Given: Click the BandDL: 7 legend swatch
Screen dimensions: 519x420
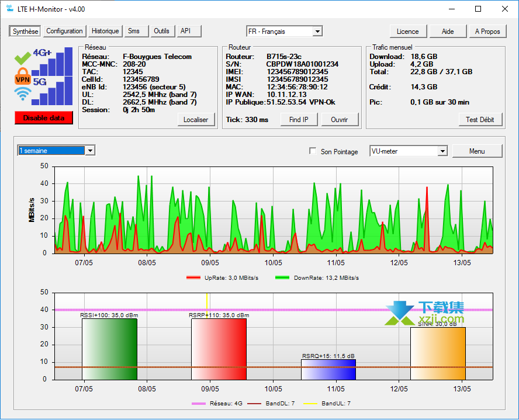Looking at the screenshot, I should (255, 404).
